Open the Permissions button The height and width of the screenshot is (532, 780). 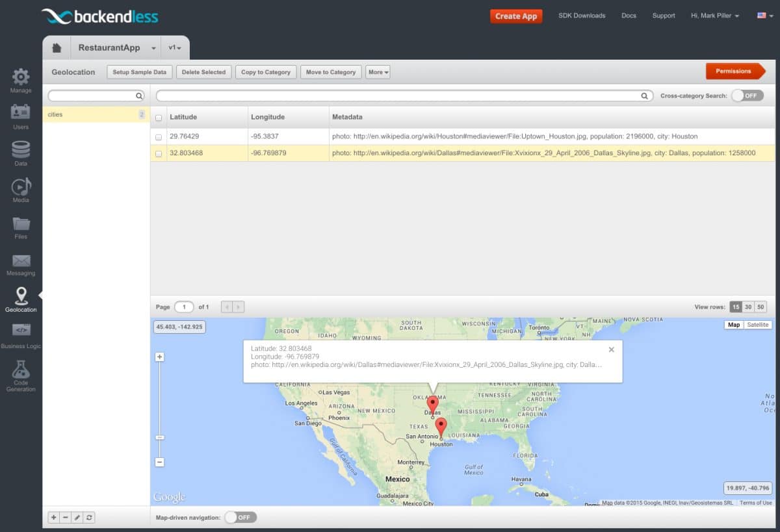[735, 71]
